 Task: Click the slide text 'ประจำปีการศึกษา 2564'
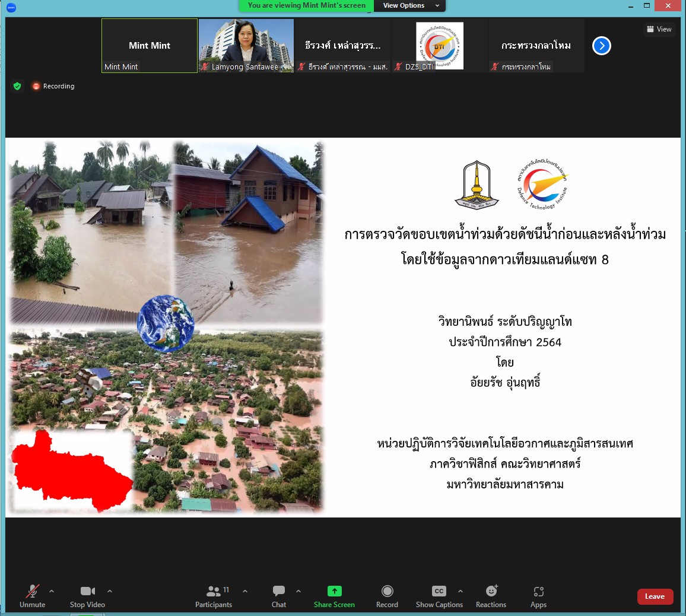[x=505, y=342]
